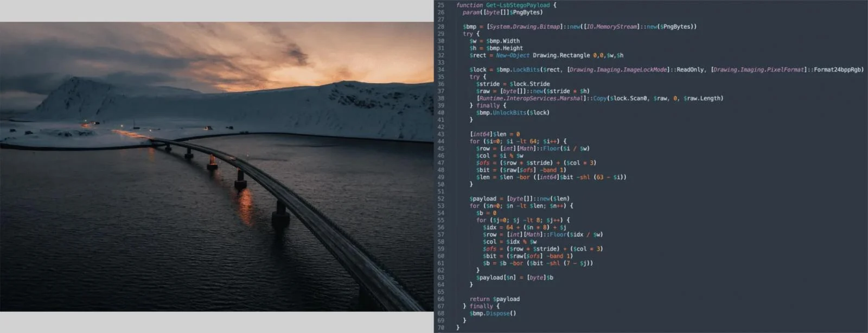Click line number 43 in gutter
The image size is (868, 333).
pyautogui.click(x=441, y=134)
